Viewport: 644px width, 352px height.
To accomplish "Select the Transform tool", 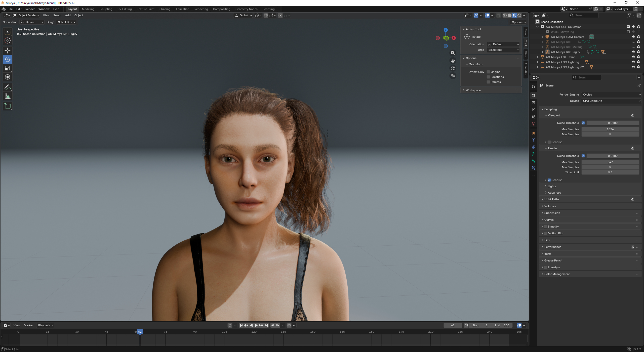I will click(x=8, y=77).
